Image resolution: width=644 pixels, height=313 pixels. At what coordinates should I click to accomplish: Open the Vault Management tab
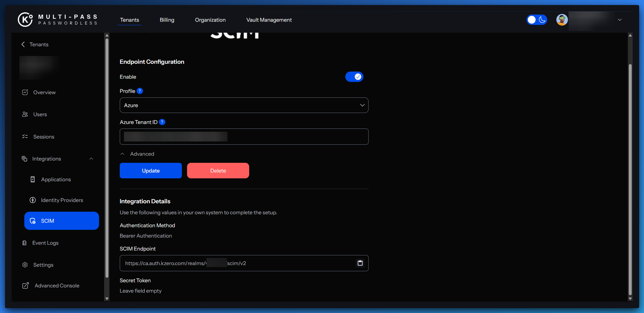[269, 20]
